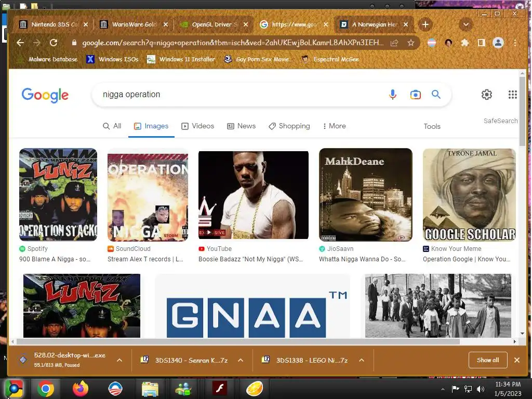Viewport: 532px width, 399px height.
Task: Open the Tools filter options
Action: 432,126
